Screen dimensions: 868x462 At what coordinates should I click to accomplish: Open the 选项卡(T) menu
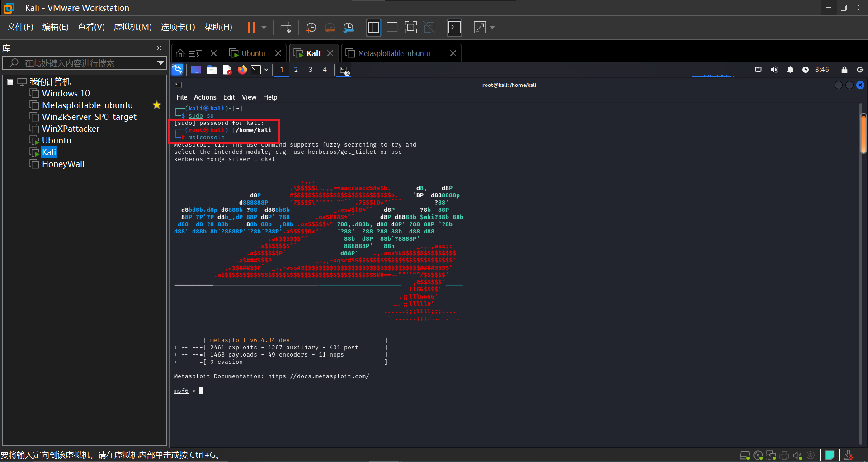point(178,27)
